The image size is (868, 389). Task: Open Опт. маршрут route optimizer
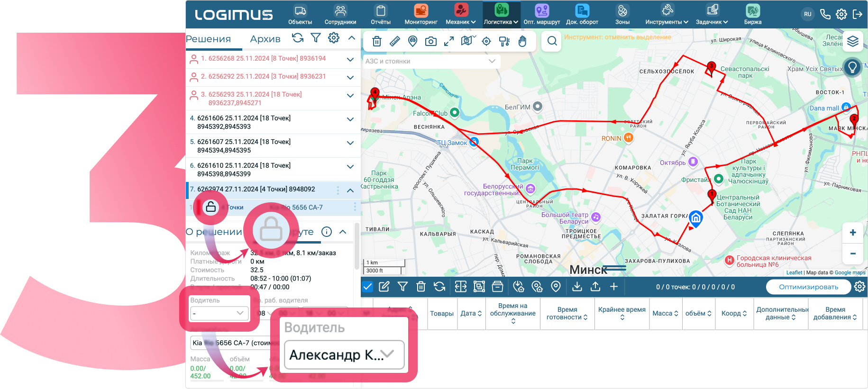tap(542, 15)
